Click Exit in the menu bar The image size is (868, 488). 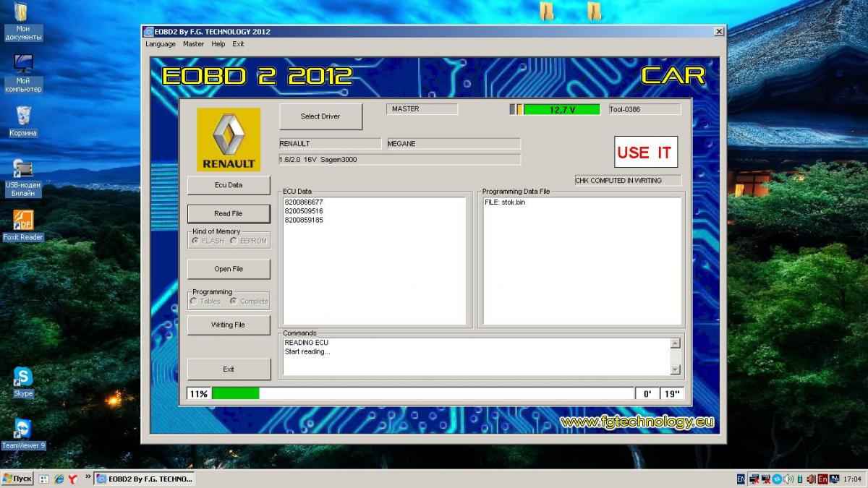(238, 44)
